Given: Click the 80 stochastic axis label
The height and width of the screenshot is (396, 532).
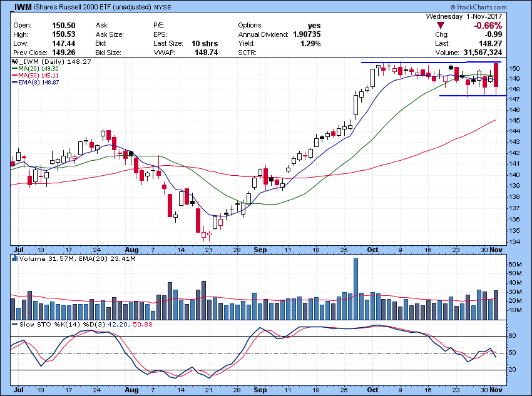Looking at the screenshot, I should [x=512, y=336].
